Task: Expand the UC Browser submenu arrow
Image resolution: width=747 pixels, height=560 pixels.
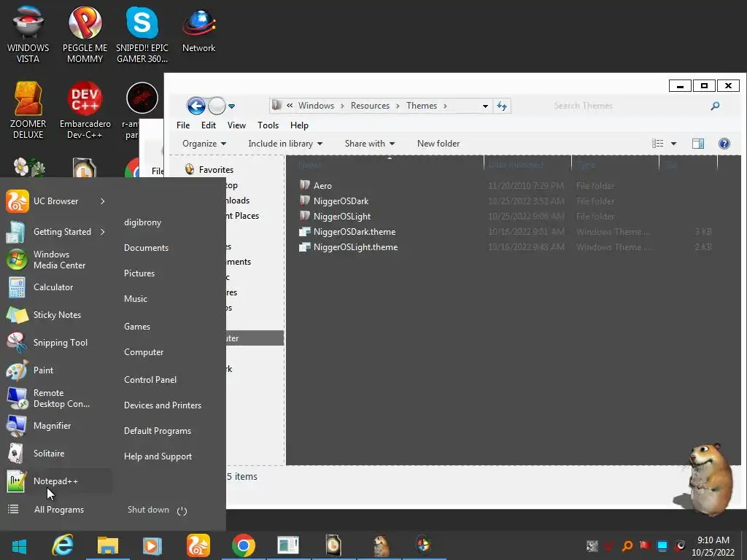Action: [x=102, y=201]
